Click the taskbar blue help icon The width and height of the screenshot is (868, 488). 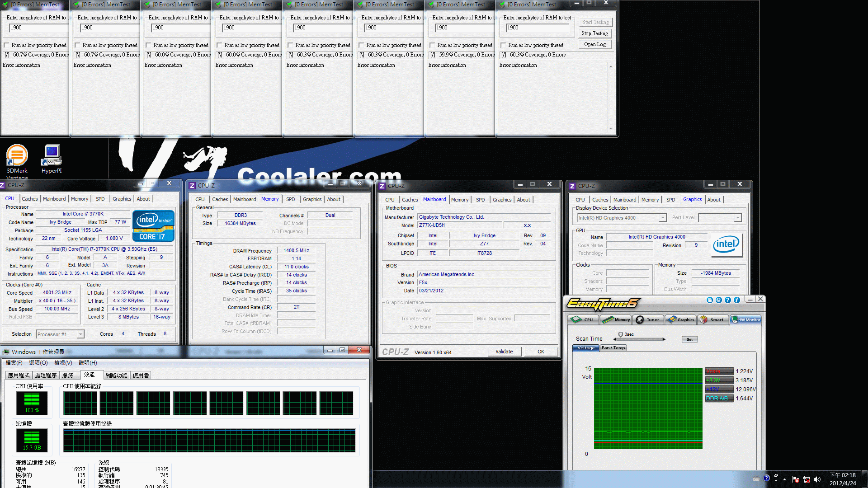(x=766, y=478)
